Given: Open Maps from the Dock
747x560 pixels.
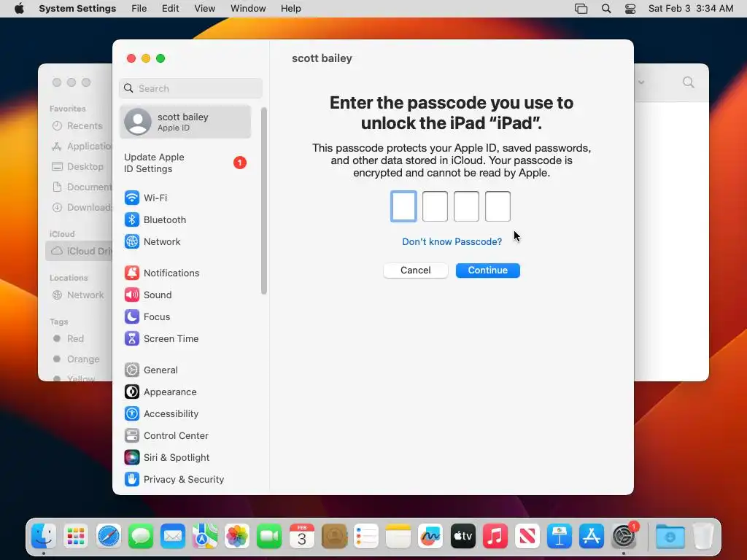Looking at the screenshot, I should [x=205, y=537].
